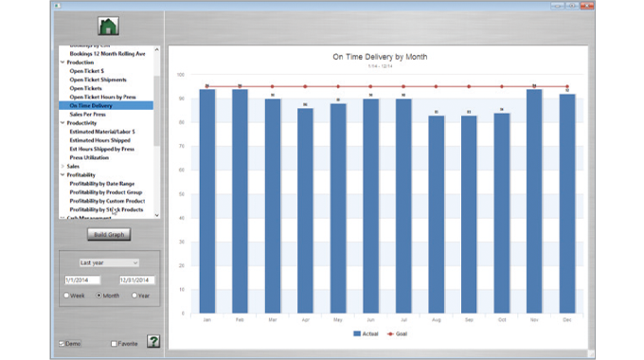The width and height of the screenshot is (644, 360).
Task: Open the Last year date range dropdown
Action: [x=109, y=262]
